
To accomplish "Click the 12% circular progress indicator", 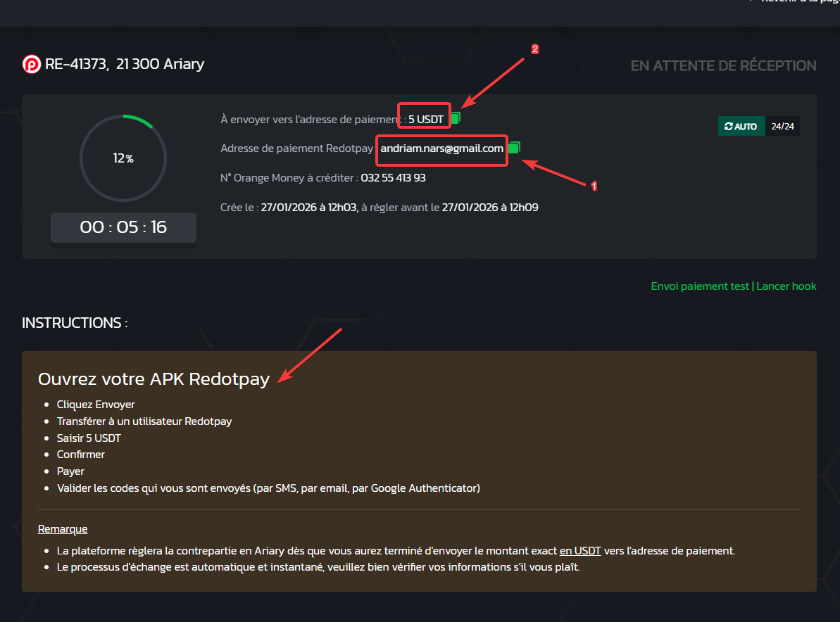I will tap(123, 158).
